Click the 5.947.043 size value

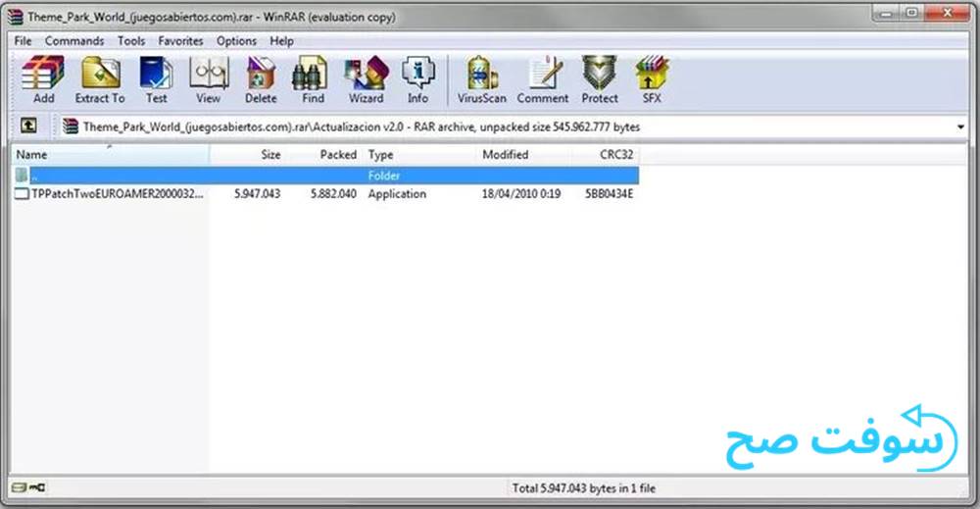click(258, 194)
